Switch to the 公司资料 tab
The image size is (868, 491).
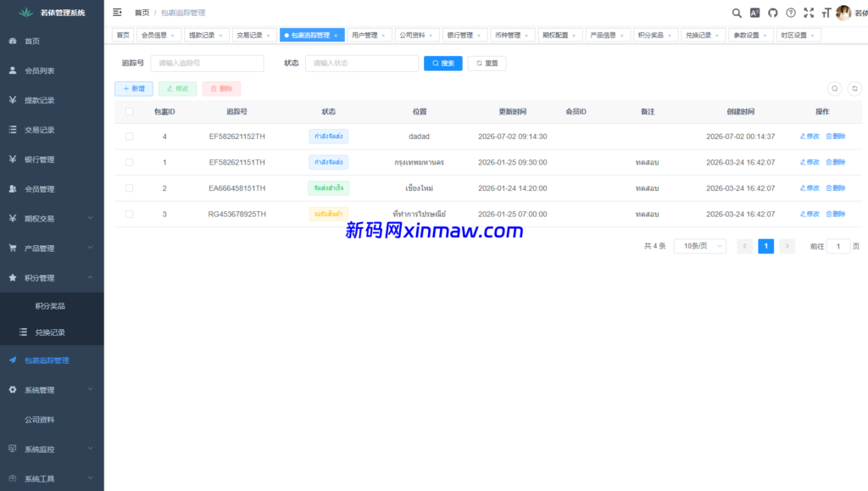(x=412, y=35)
